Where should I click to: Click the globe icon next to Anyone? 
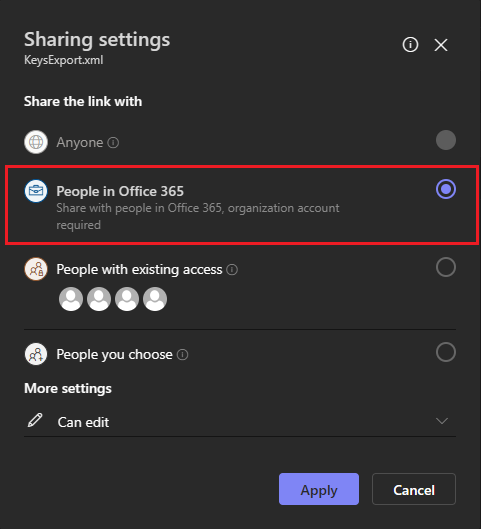36,142
